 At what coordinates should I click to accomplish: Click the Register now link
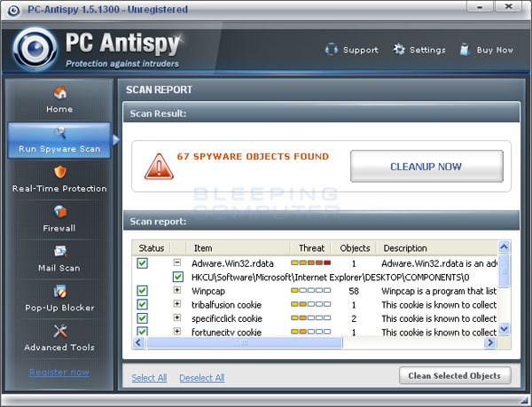tap(59, 372)
